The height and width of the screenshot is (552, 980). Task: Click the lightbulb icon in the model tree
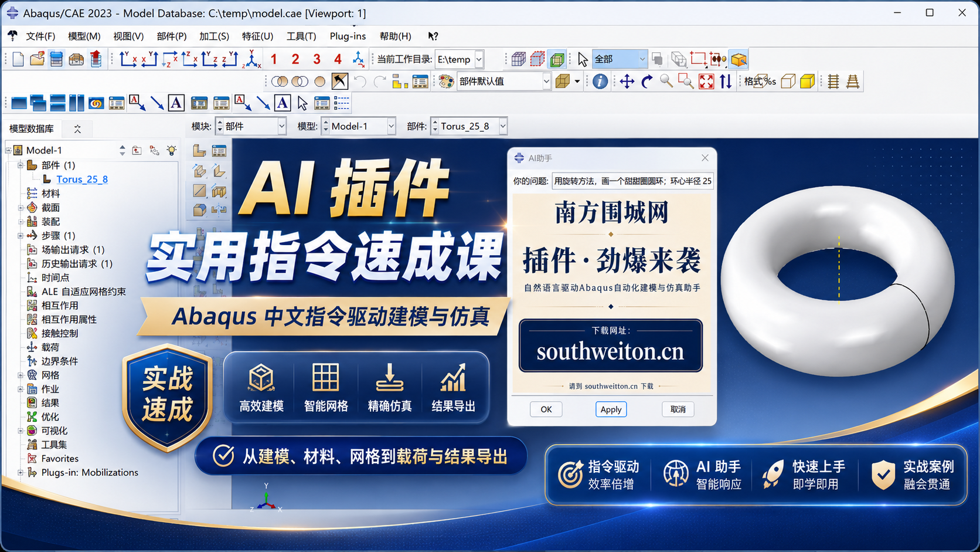coord(171,151)
